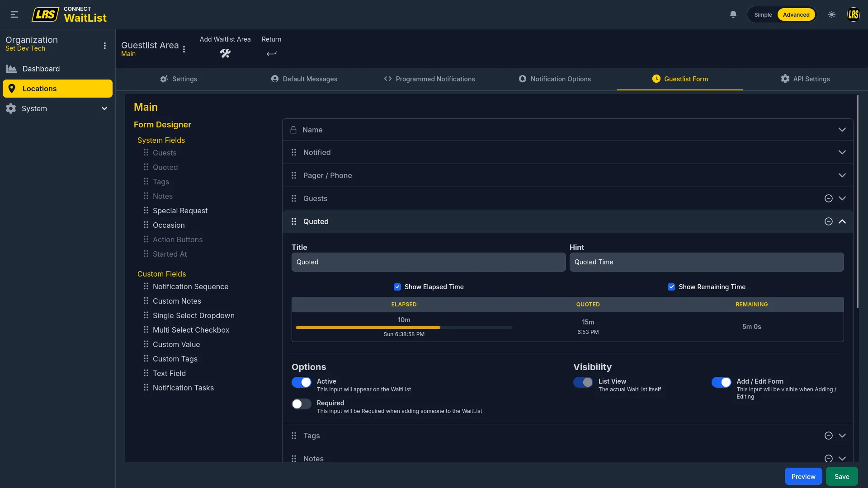Image resolution: width=868 pixels, height=488 pixels.
Task: Click the Preview button
Action: coord(803,477)
